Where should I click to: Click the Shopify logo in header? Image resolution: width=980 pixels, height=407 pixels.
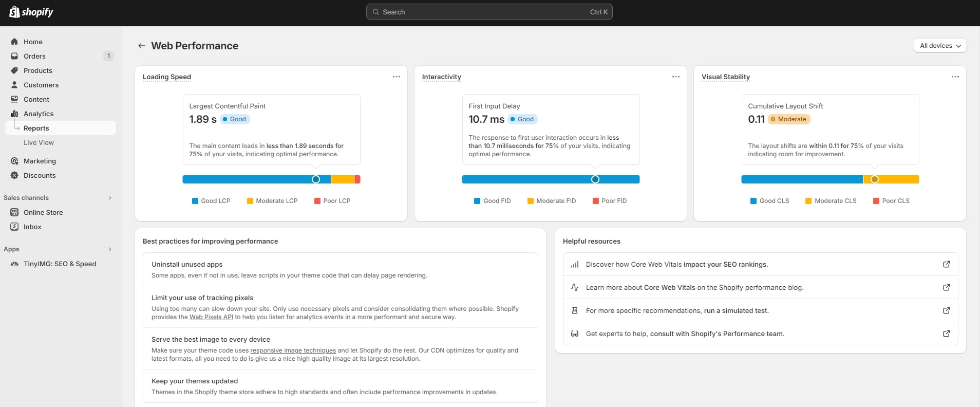coord(31,12)
